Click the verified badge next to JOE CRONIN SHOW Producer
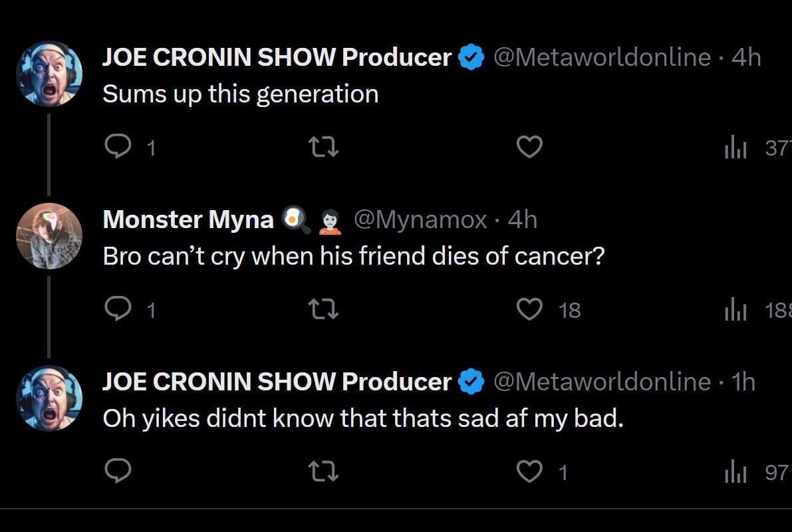 pyautogui.click(x=471, y=57)
